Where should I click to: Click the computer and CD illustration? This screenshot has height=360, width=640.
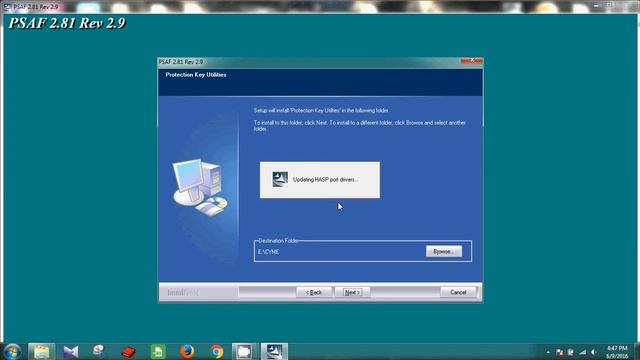coord(200,187)
